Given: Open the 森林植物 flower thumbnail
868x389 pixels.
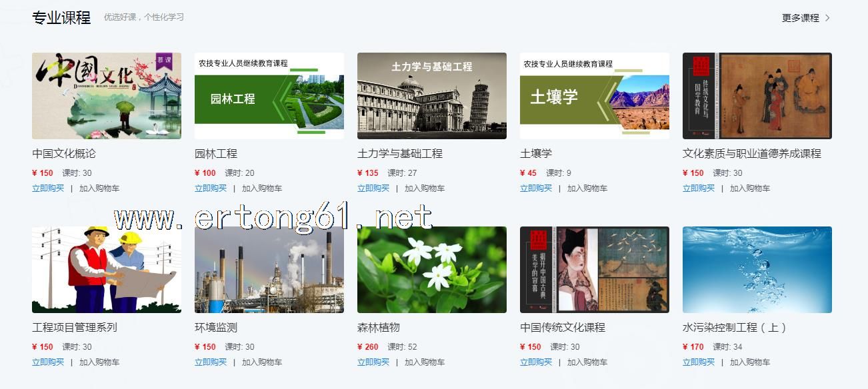Looking at the screenshot, I should 432,270.
